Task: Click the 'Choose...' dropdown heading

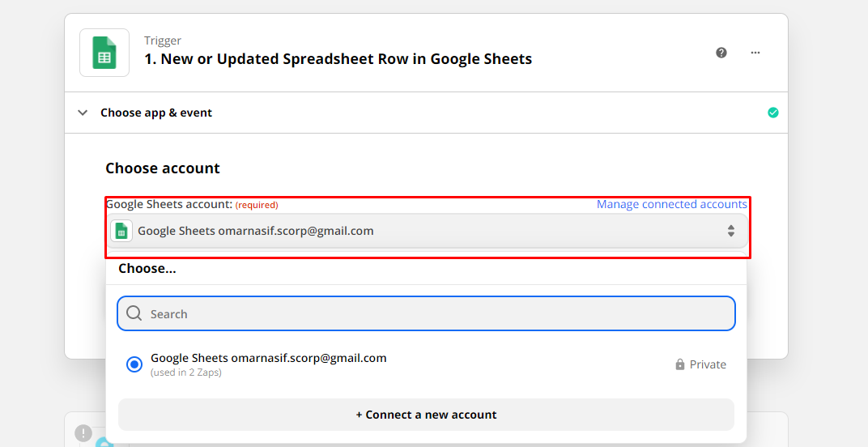Action: [147, 269]
